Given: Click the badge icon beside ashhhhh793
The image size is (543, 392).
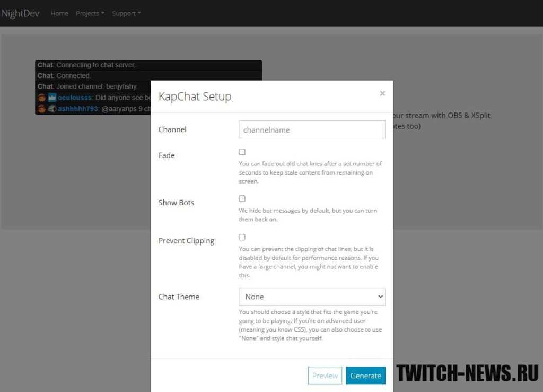Looking at the screenshot, I should click(52, 109).
